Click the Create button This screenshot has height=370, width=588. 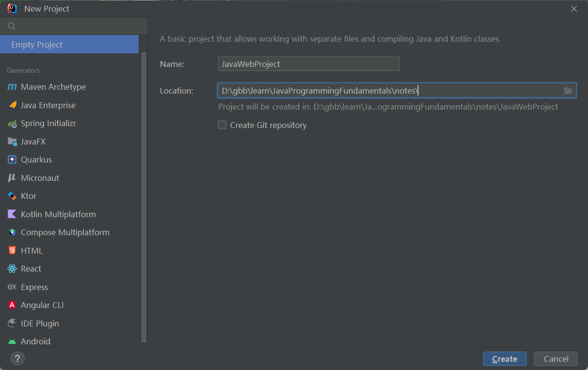pos(505,359)
